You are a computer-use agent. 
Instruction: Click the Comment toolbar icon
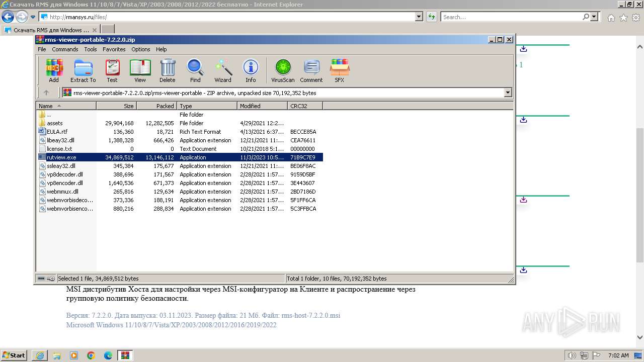(311, 70)
